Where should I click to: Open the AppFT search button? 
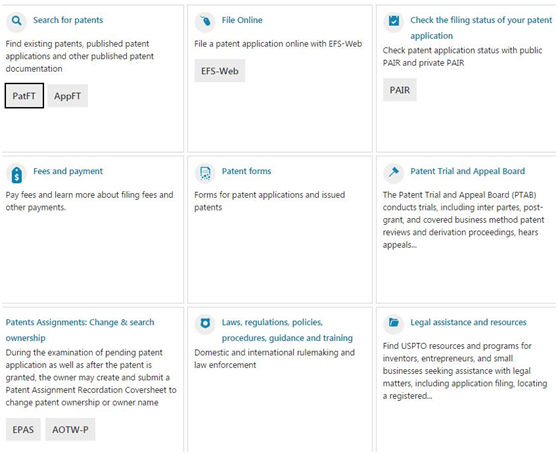(x=68, y=96)
